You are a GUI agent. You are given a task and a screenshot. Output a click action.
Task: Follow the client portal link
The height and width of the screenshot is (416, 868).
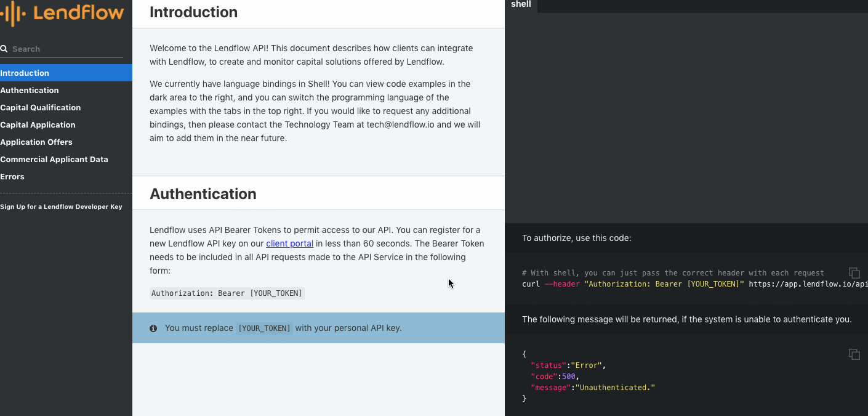289,243
